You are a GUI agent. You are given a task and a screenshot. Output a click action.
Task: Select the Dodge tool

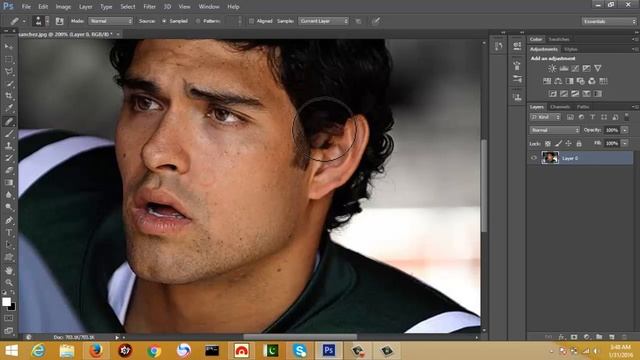(x=9, y=207)
